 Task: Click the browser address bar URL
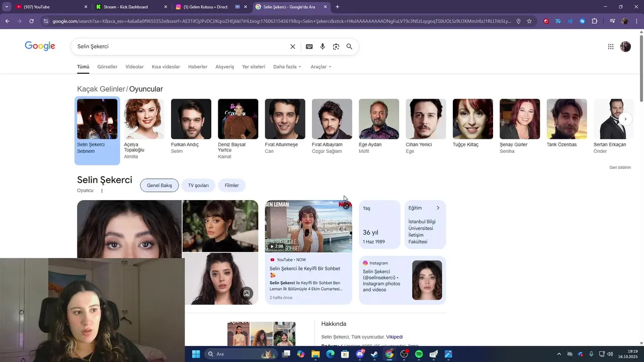282,21
